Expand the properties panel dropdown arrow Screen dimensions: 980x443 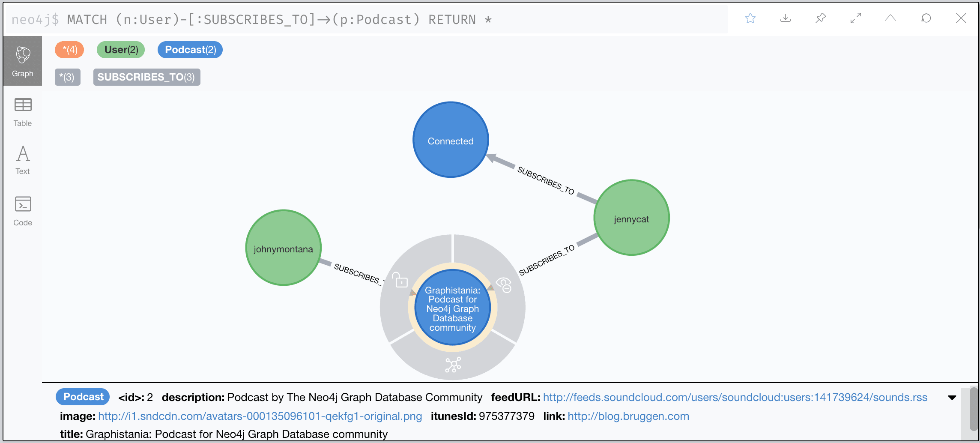pyautogui.click(x=952, y=398)
